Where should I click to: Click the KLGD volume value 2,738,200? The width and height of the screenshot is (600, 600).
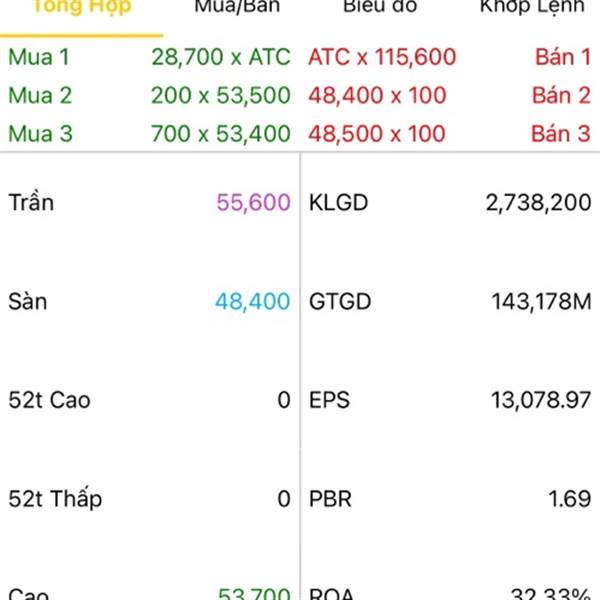pyautogui.click(x=538, y=202)
